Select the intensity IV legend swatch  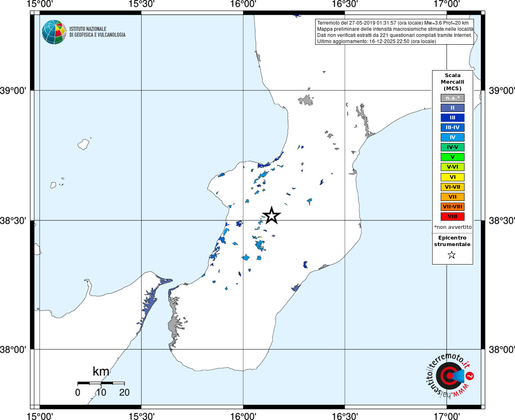(x=453, y=137)
